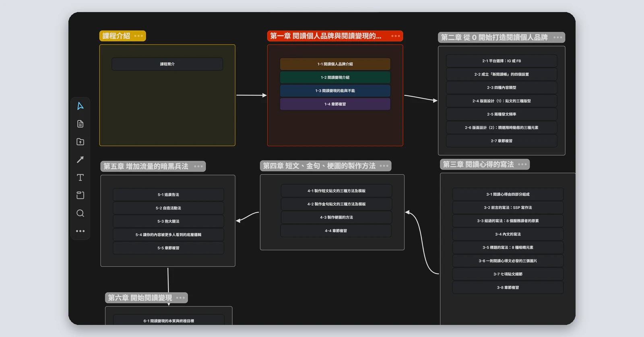644x337 pixels.
Task: Open the 3-2 SSP 寫作法 card
Action: pyautogui.click(x=508, y=207)
